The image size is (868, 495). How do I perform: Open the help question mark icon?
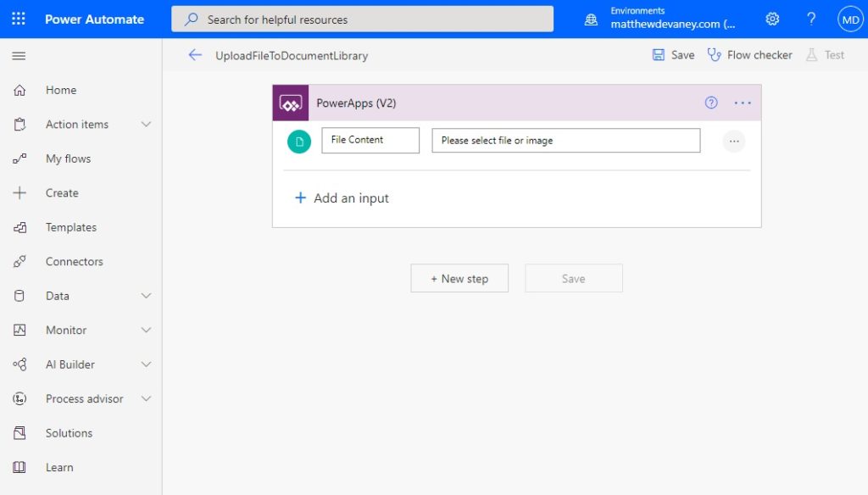click(x=811, y=19)
